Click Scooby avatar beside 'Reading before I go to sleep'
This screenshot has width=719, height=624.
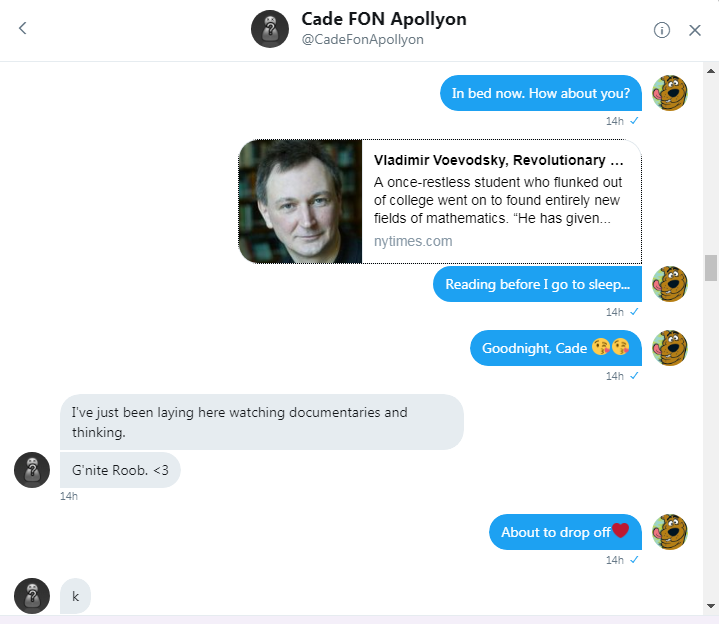669,284
